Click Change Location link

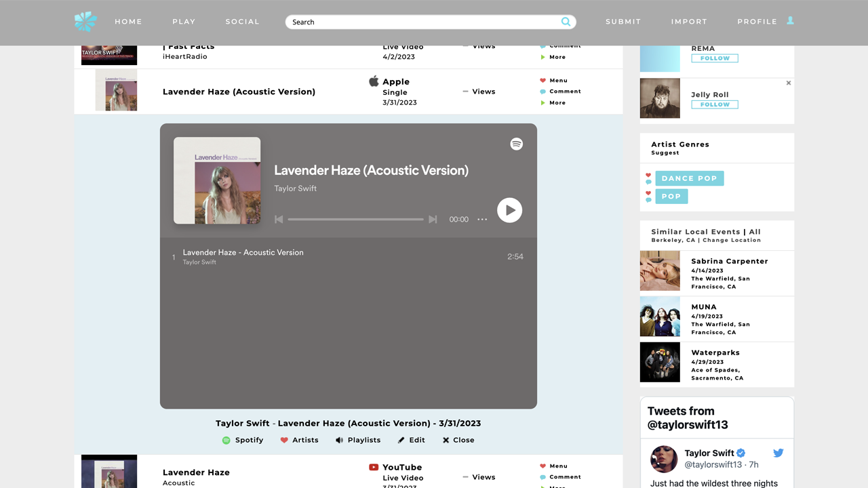(x=732, y=240)
